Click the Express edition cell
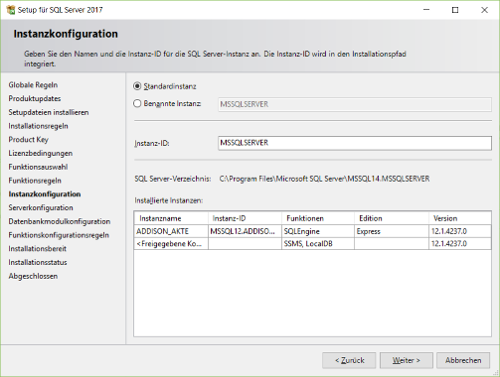 391,231
